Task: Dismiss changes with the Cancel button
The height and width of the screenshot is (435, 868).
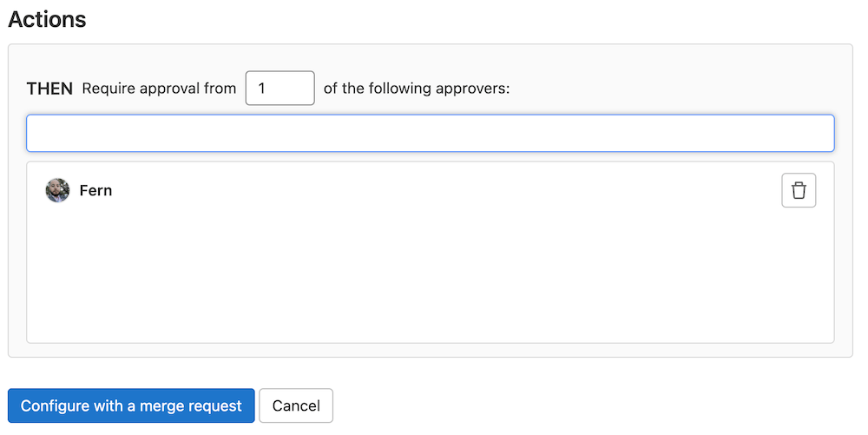Action: tap(296, 405)
